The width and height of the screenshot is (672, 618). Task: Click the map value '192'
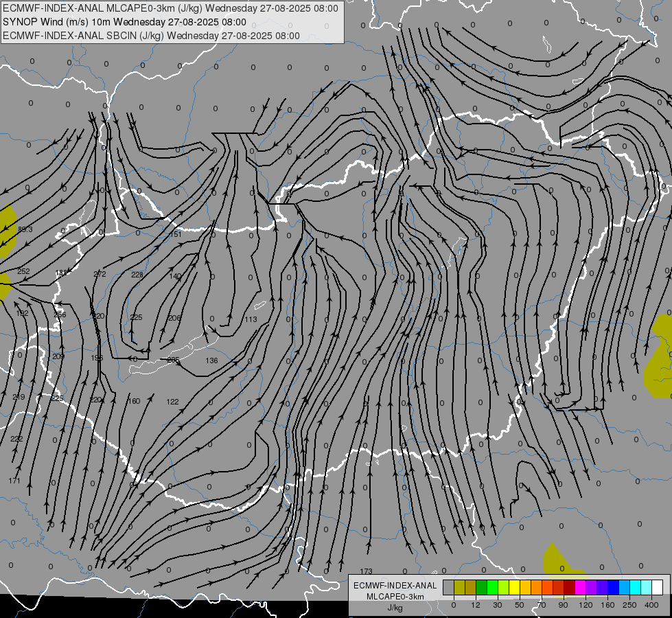coord(22,314)
